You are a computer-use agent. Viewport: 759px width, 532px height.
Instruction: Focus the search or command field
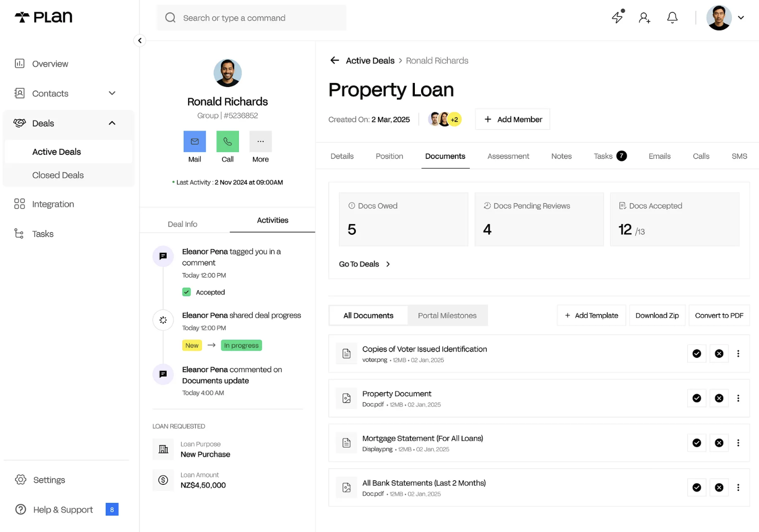click(251, 18)
